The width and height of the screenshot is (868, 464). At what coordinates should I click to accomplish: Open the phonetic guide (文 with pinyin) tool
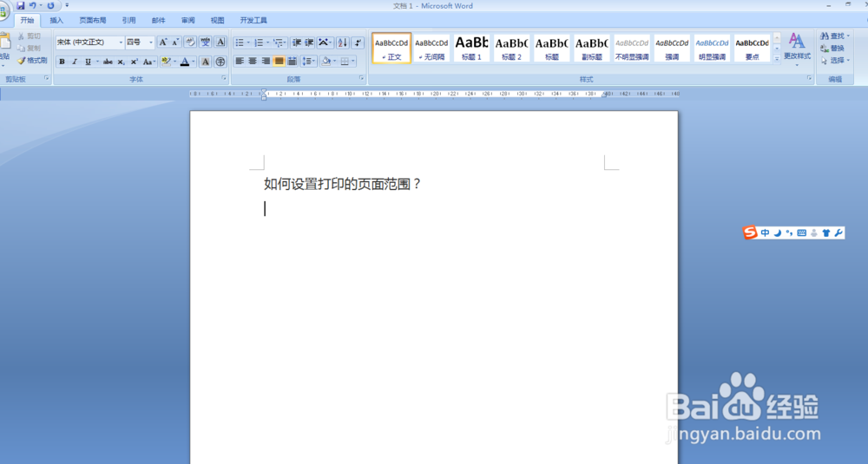(206, 42)
